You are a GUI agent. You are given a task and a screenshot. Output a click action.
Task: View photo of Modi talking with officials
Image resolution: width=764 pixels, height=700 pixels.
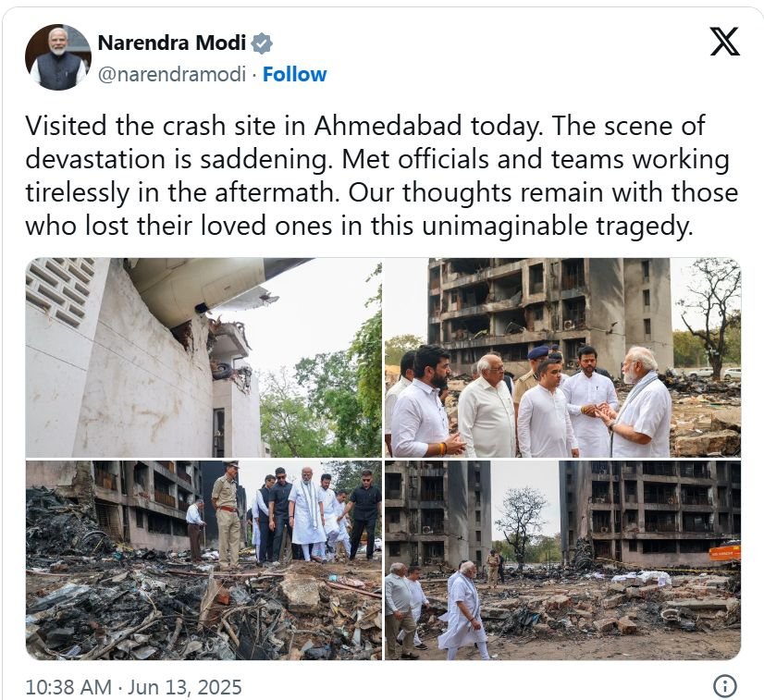[562, 358]
